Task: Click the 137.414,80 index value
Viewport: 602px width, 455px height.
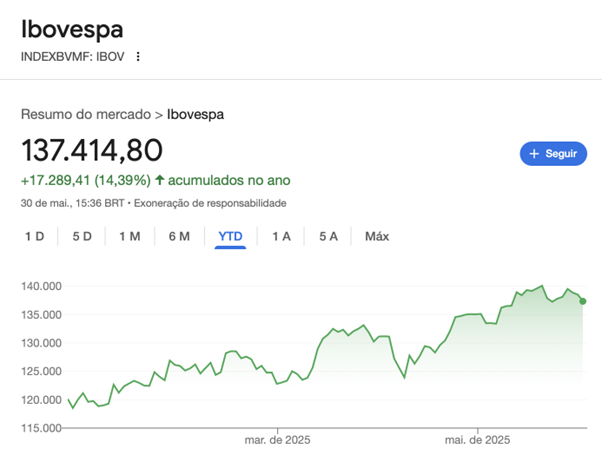Action: pos(92,150)
